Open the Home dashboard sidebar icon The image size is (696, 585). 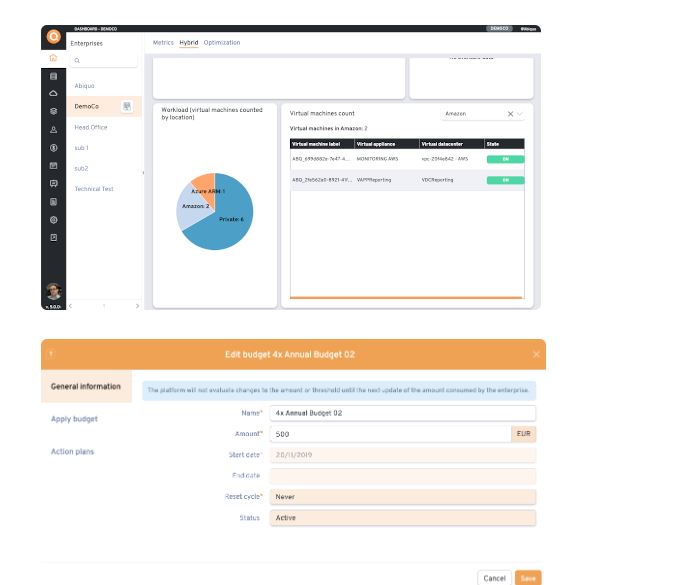coord(53,58)
